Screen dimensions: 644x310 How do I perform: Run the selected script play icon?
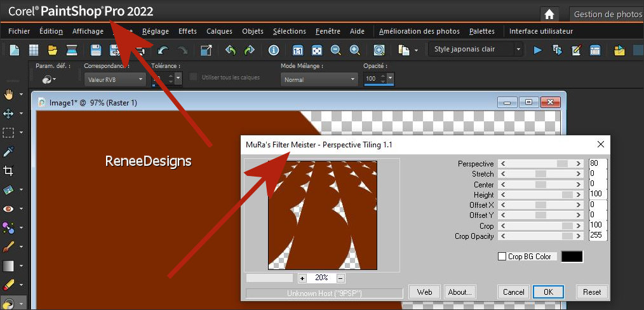pyautogui.click(x=538, y=50)
